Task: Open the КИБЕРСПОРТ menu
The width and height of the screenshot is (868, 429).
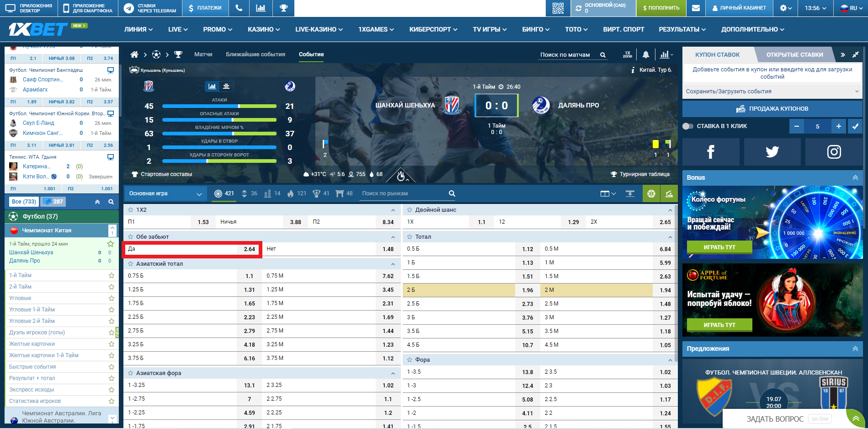Action: [433, 29]
